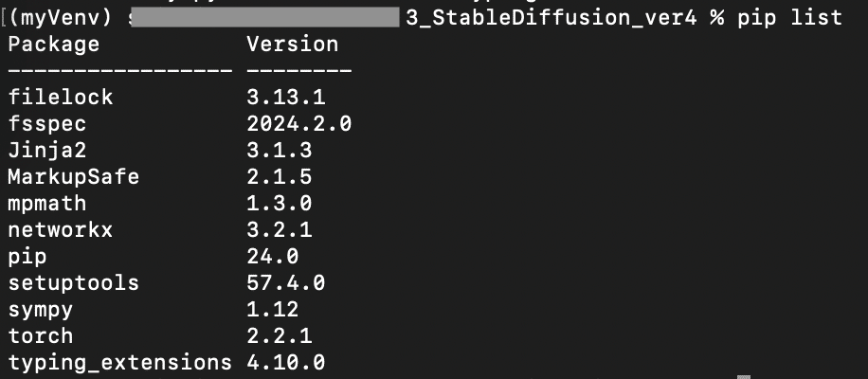This screenshot has width=868, height=379.
Task: Click the Version column header
Action: pos(292,45)
